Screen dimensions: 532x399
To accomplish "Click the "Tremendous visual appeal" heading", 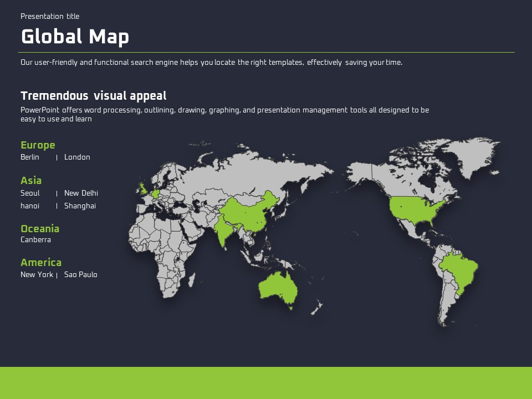I will point(93,96).
